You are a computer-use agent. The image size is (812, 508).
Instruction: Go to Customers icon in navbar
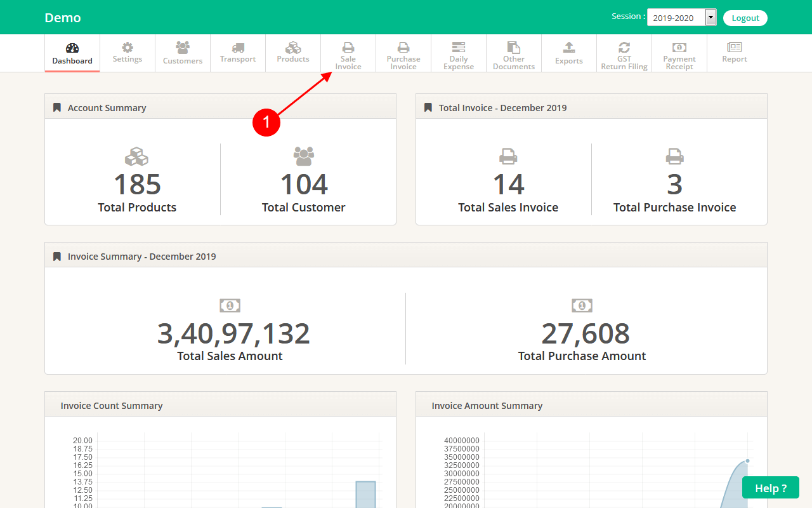pyautogui.click(x=183, y=48)
